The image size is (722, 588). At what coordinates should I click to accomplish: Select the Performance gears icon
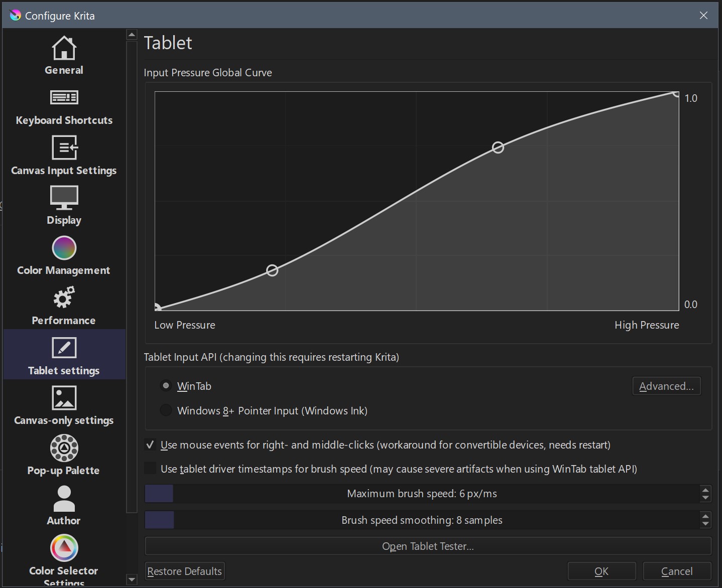click(64, 298)
